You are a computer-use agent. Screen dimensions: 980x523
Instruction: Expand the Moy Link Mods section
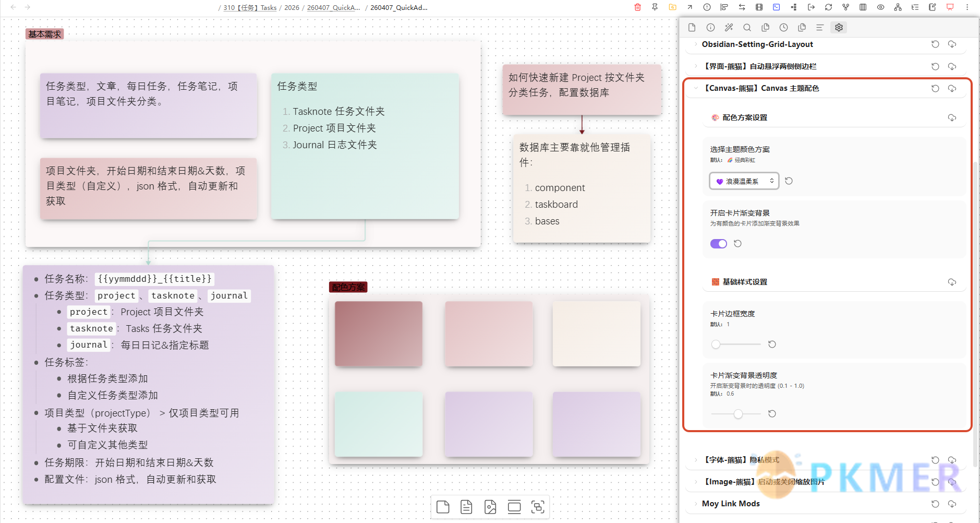tap(696, 504)
